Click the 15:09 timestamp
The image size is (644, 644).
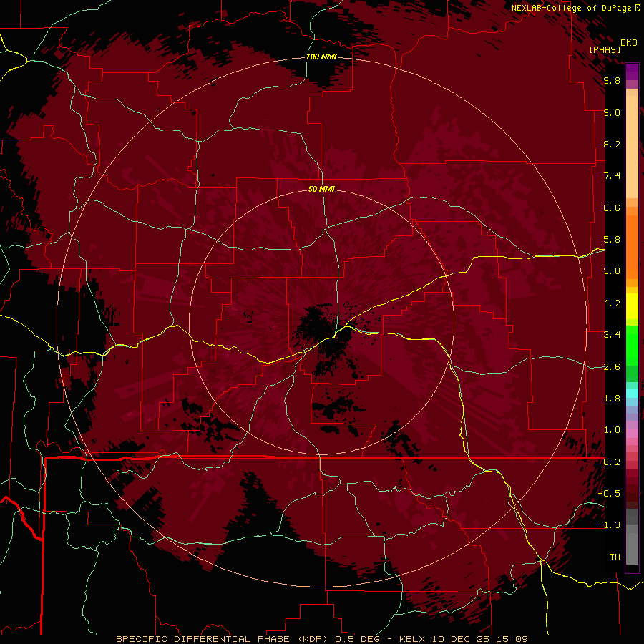click(511, 639)
